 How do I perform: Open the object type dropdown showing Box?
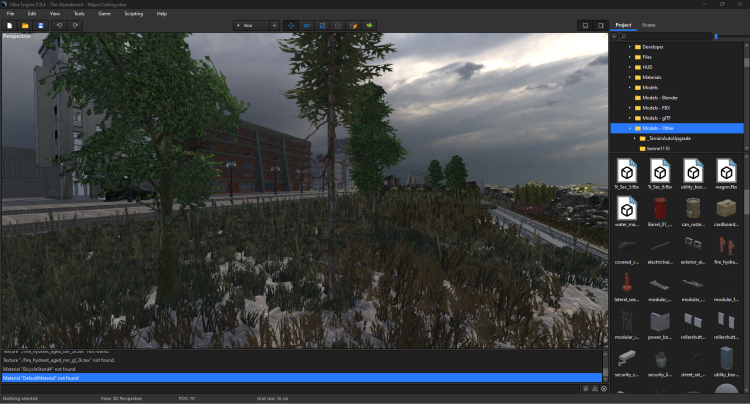[251, 25]
